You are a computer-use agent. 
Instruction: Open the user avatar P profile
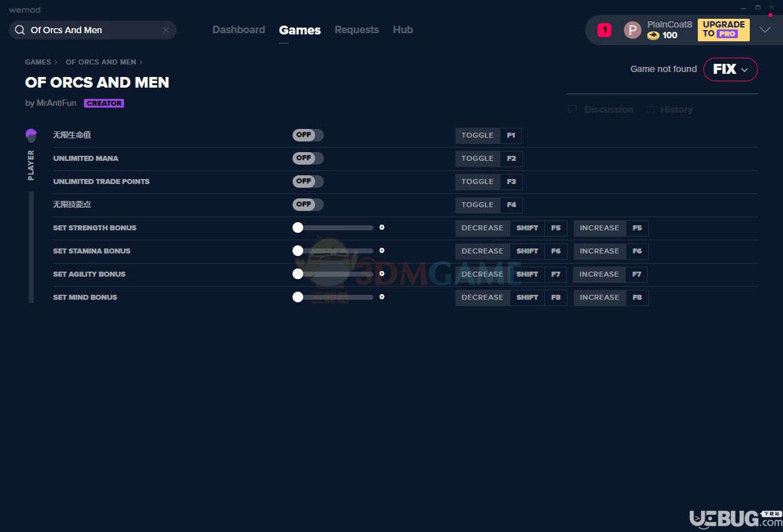pyautogui.click(x=633, y=30)
